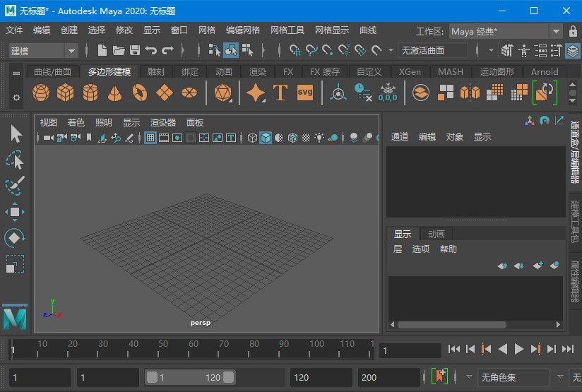This screenshot has width=582, height=392.
Task: Toggle snap to grids
Action: point(295,50)
